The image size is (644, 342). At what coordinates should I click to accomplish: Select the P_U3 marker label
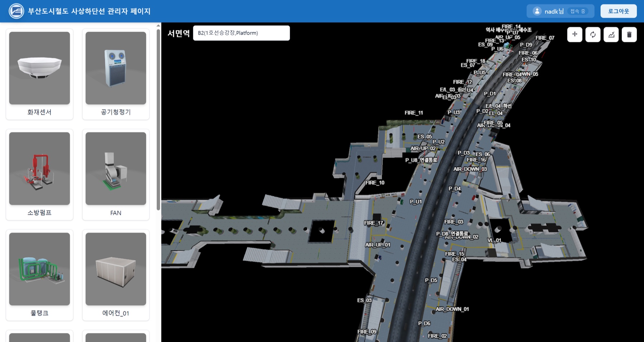pyautogui.click(x=454, y=112)
